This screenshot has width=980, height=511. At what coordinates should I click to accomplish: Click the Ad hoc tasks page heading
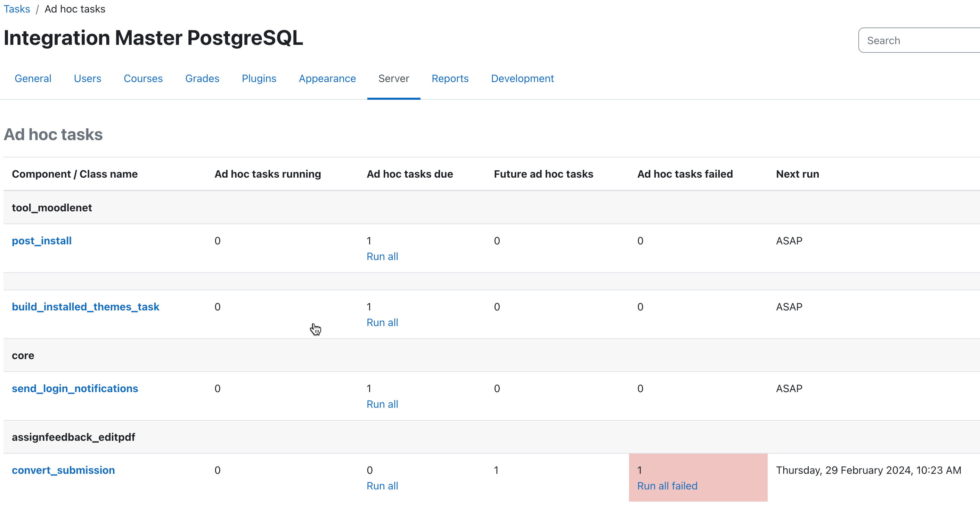click(x=53, y=134)
